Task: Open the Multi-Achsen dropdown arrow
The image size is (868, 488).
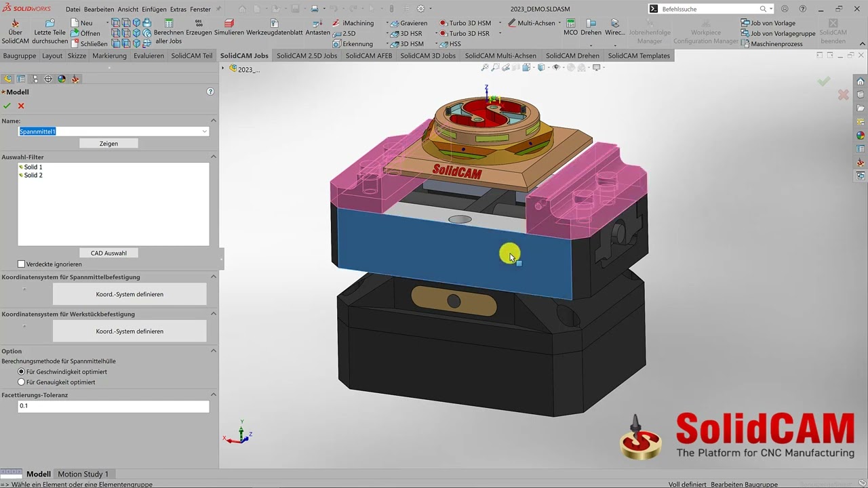Action: click(559, 23)
